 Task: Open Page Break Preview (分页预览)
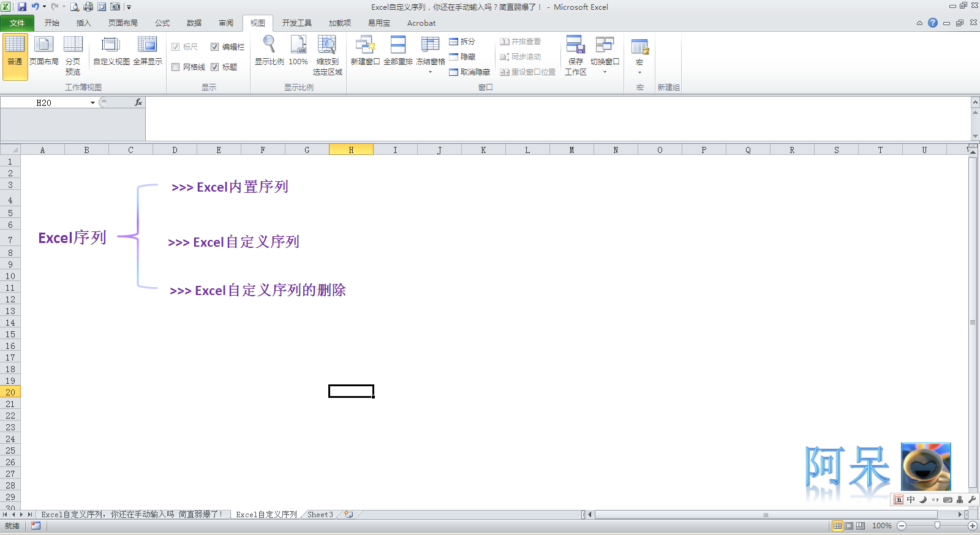[x=73, y=56]
